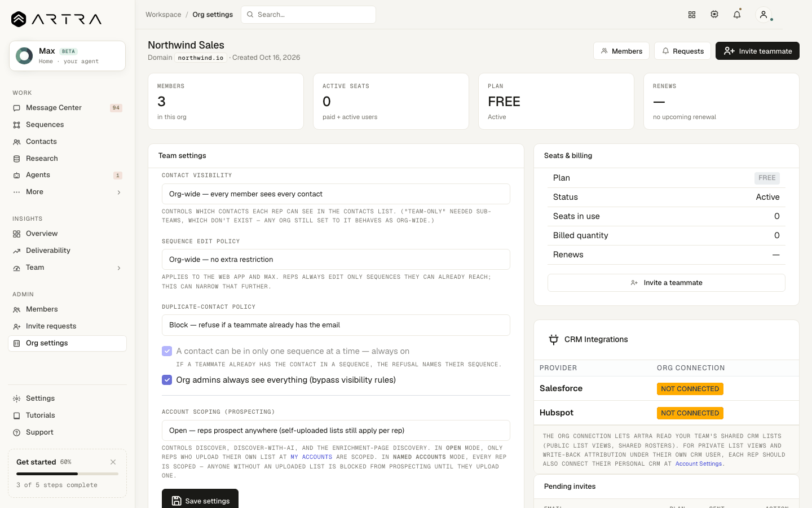Open the apps grid icon in header
Viewport: 812px width, 508px height.
pos(692,15)
